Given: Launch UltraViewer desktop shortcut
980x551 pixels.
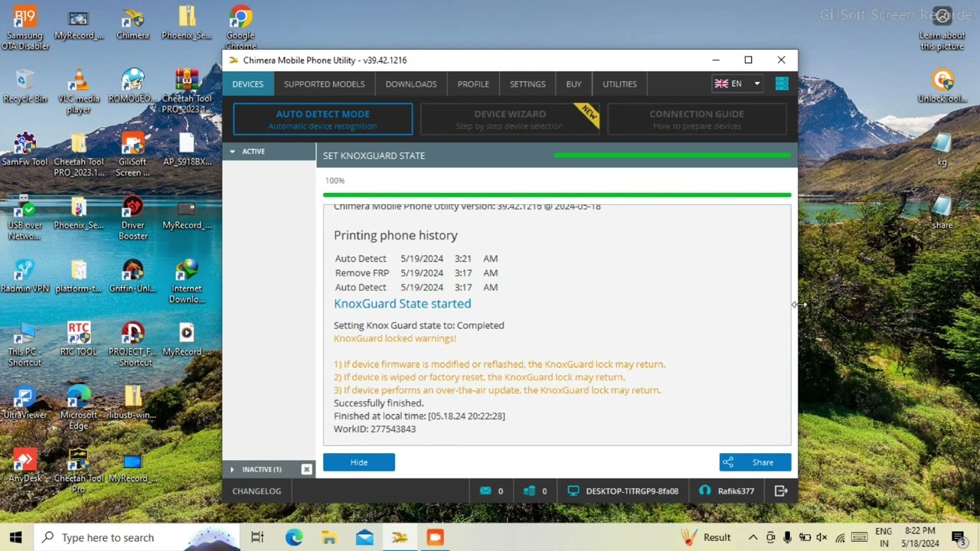Looking at the screenshot, I should [25, 403].
